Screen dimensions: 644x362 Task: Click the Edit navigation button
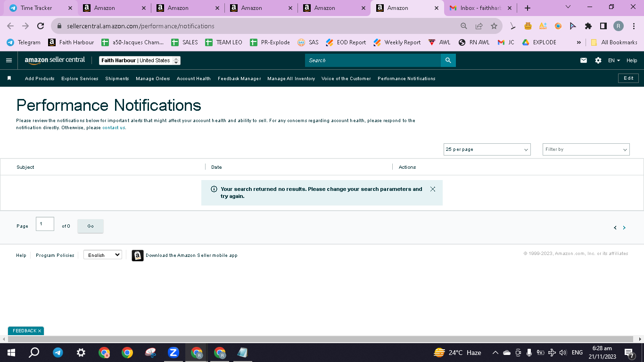tap(628, 78)
